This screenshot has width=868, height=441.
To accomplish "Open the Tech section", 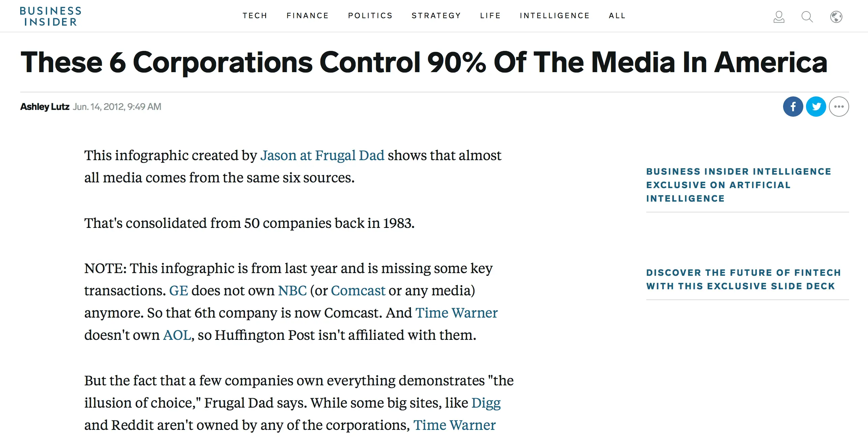I will pos(255,16).
